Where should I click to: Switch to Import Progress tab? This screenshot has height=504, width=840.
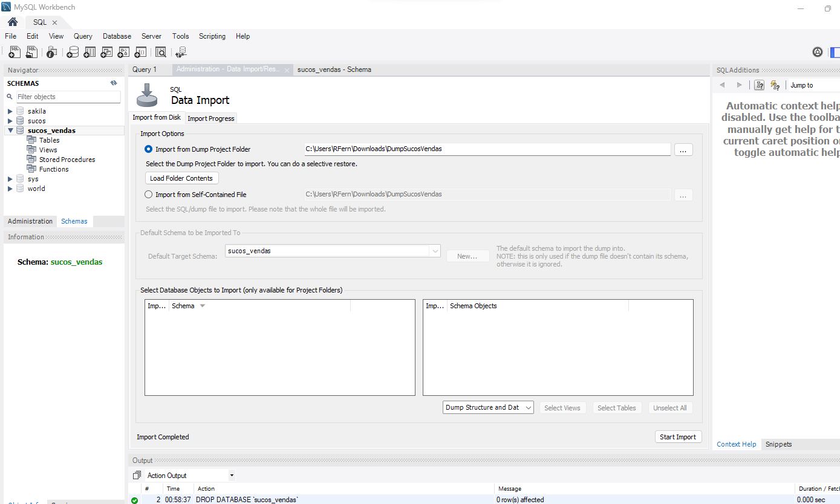click(x=211, y=118)
